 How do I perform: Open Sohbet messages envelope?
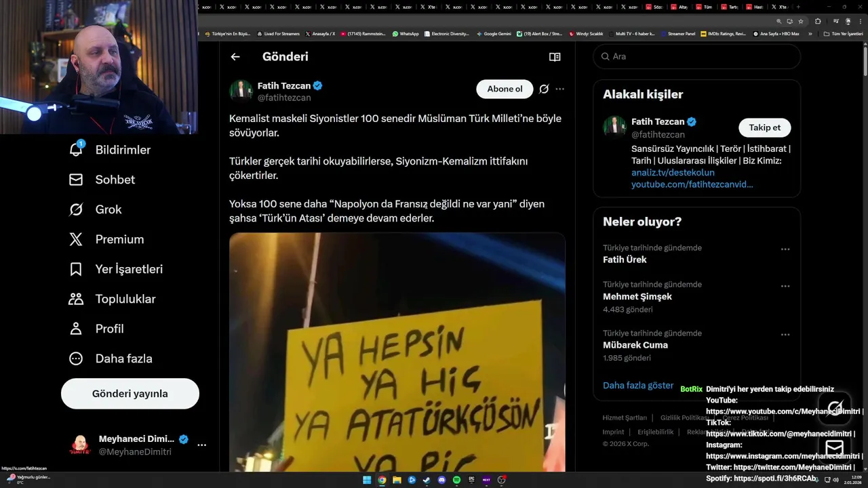point(76,180)
